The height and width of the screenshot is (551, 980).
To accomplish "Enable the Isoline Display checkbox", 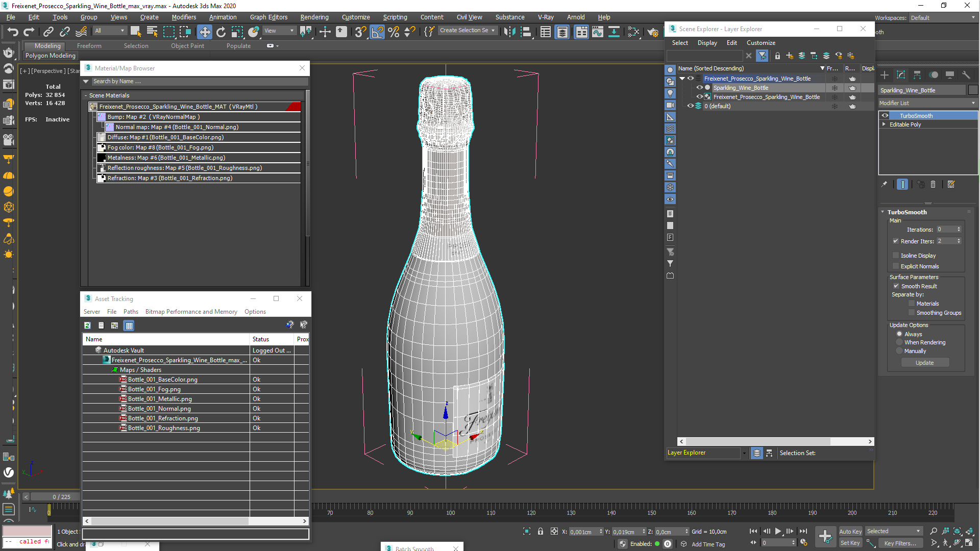I will (x=896, y=256).
